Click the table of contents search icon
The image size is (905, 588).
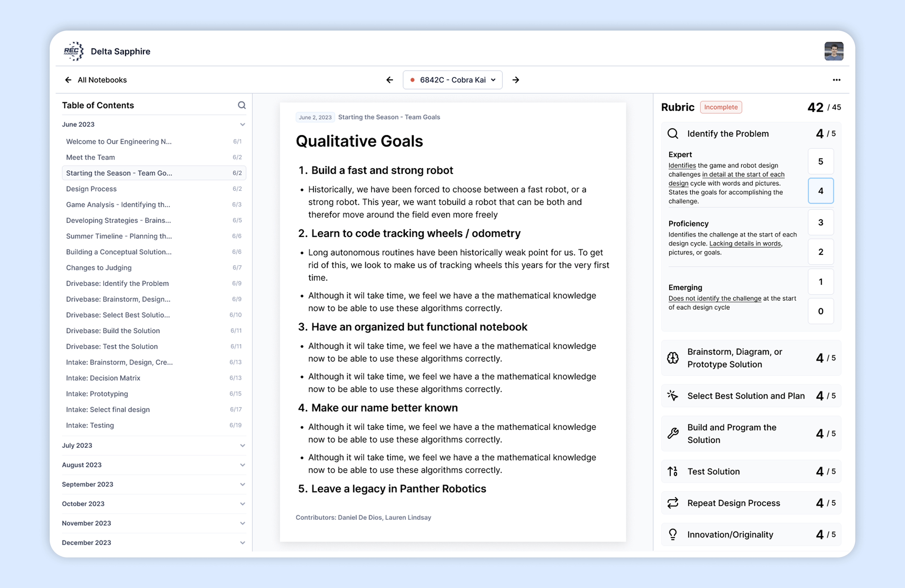(x=242, y=105)
